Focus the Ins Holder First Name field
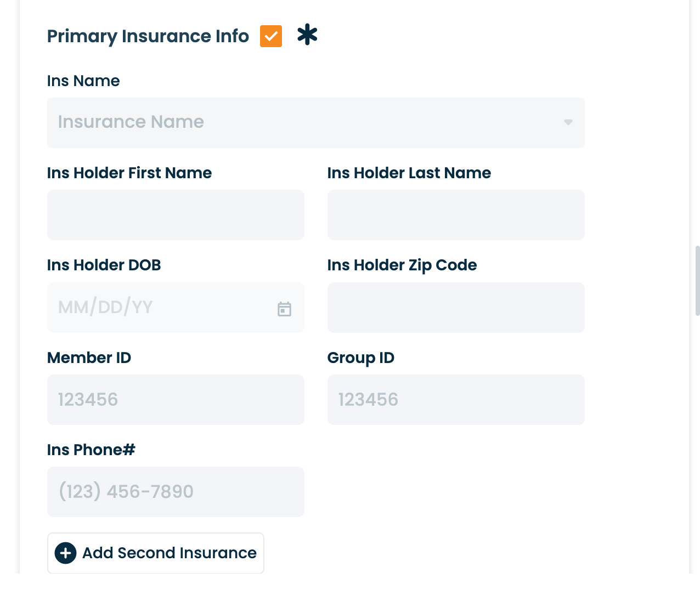Screen dimensions: 700x601 (176, 215)
